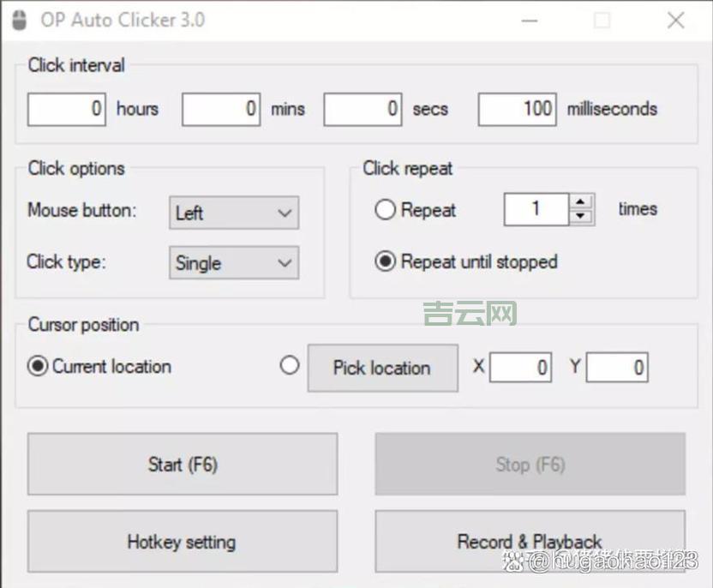The height and width of the screenshot is (588, 713).
Task: Focus the hours interval field
Action: click(67, 109)
